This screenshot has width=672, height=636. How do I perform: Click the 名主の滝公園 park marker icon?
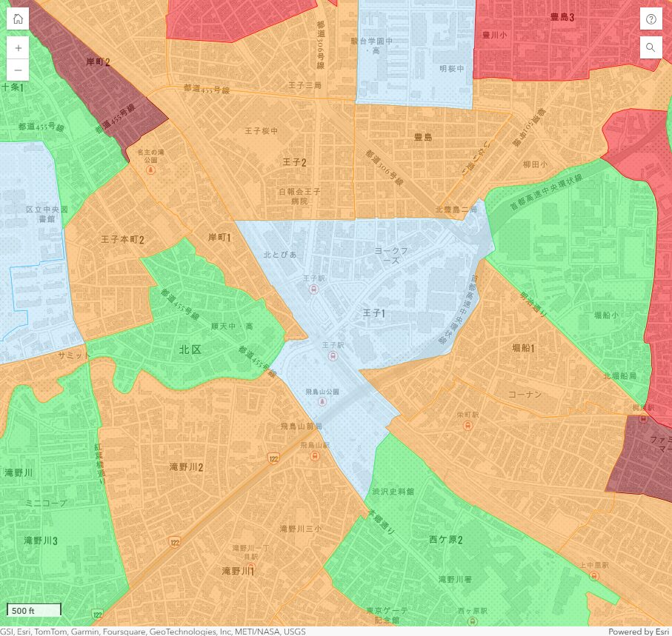pos(151,170)
